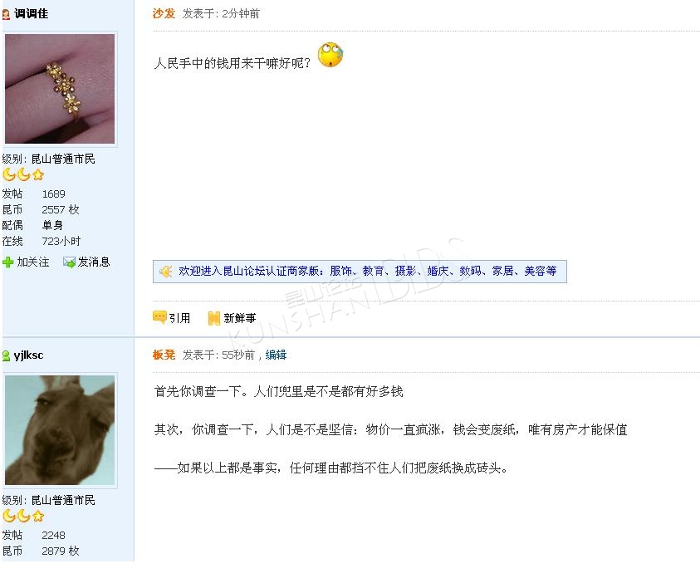Open 服饰 merchant category link
This screenshot has height=588, width=700.
340,271
